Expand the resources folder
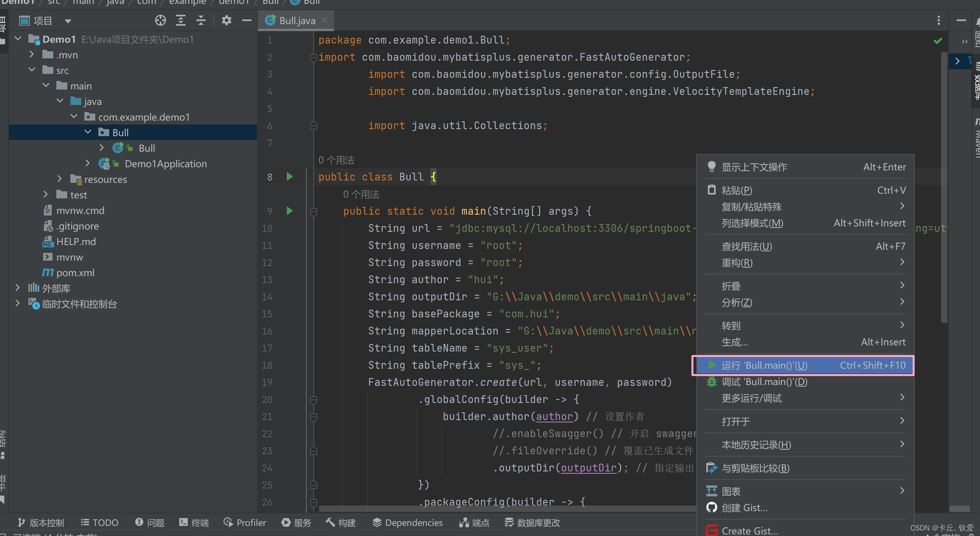 [x=60, y=179]
